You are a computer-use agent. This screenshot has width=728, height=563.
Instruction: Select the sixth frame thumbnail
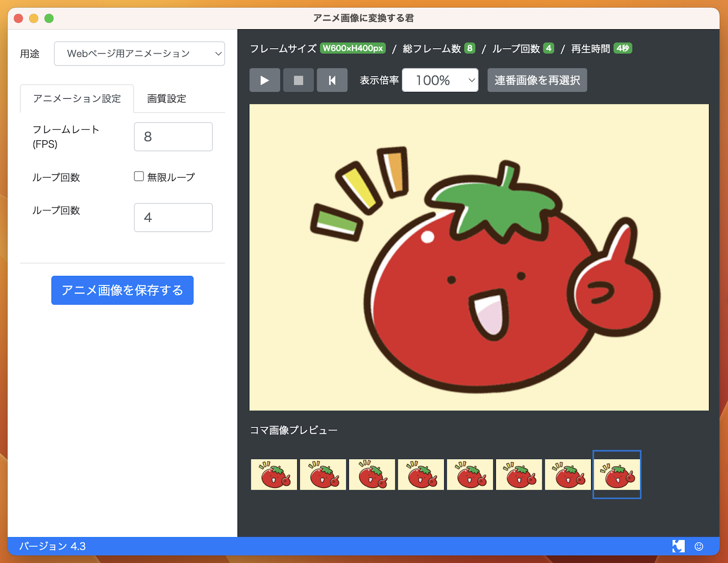click(519, 474)
